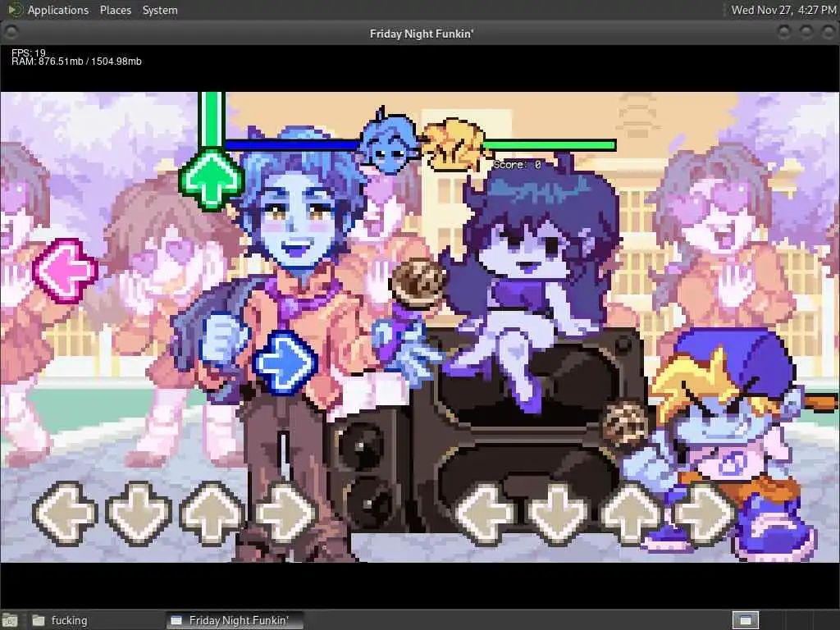This screenshot has height=630, width=840.
Task: Select Friday Night Funkin' taskbar button
Action: click(235, 620)
